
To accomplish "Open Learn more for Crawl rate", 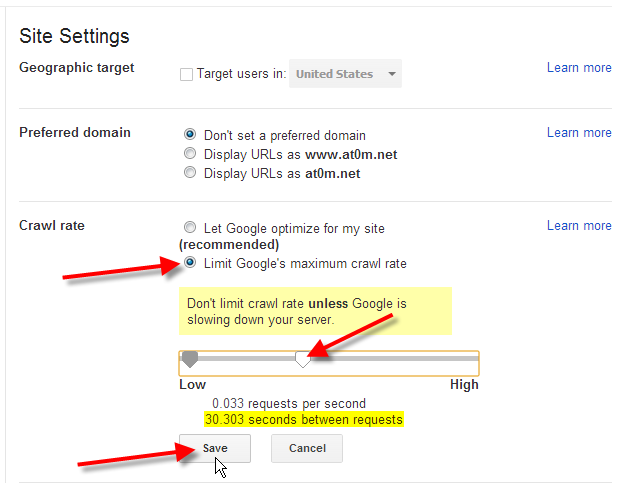I will tap(578, 226).
